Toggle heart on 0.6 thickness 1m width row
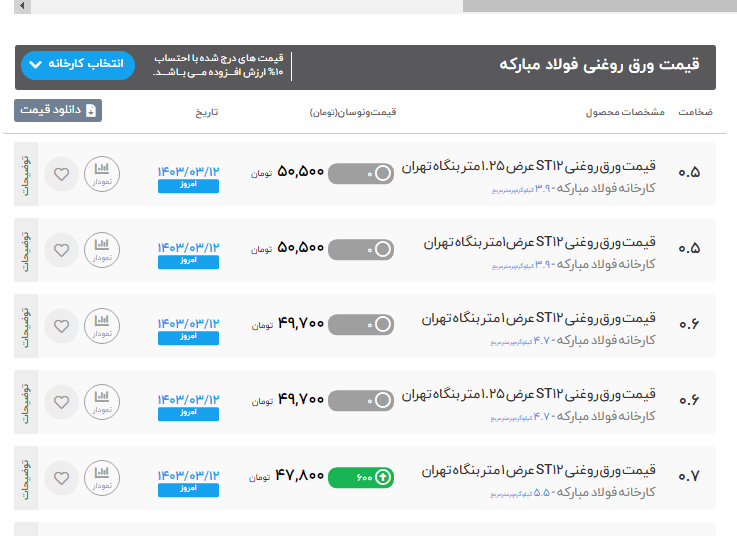 tap(62, 325)
